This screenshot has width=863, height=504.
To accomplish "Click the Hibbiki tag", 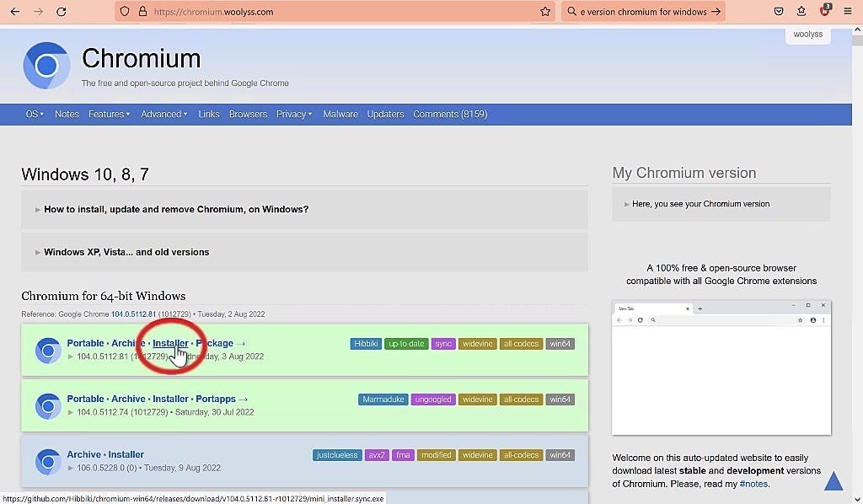I will coord(366,344).
